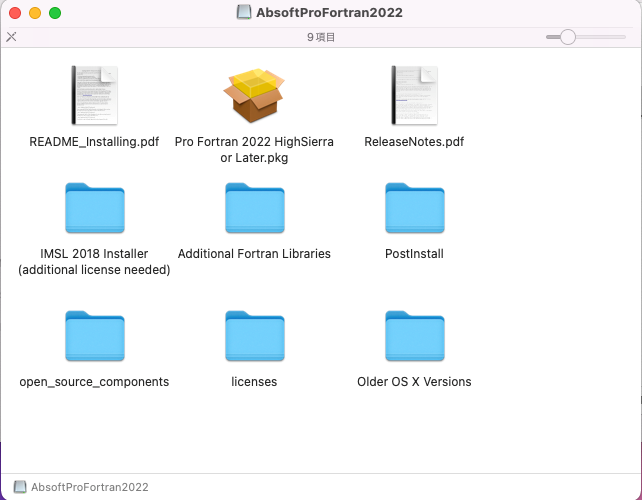The height and width of the screenshot is (500, 642).
Task: Adjust the icon size slider knob
Action: pyautogui.click(x=568, y=37)
